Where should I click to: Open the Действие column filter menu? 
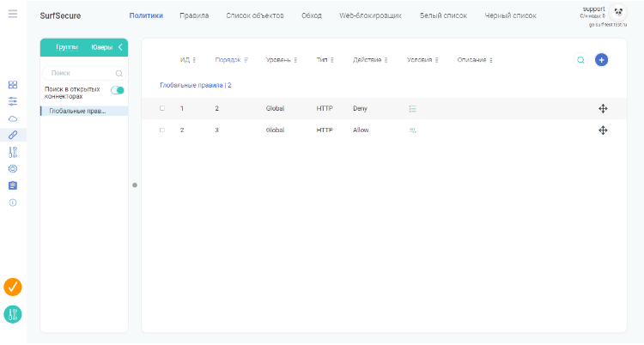click(x=386, y=60)
